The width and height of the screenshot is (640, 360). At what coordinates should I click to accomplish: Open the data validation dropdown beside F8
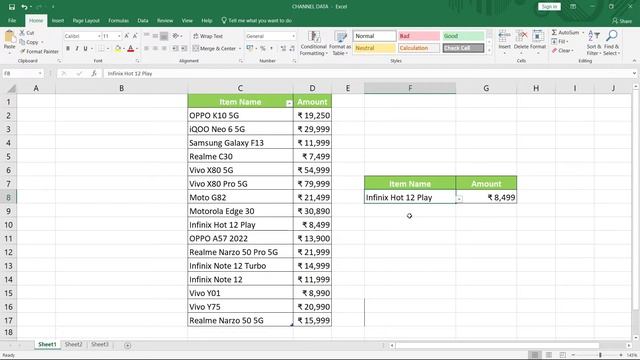point(459,199)
